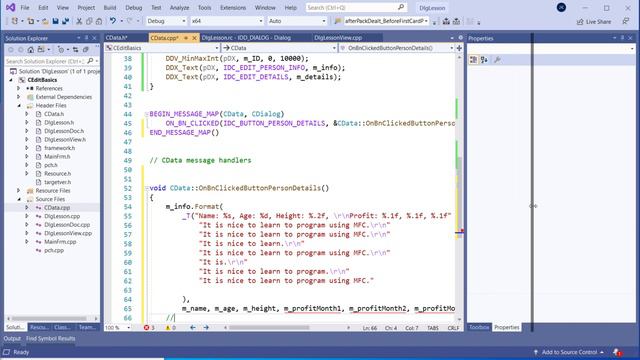
Task: Open the File menu
Action: point(25,7)
